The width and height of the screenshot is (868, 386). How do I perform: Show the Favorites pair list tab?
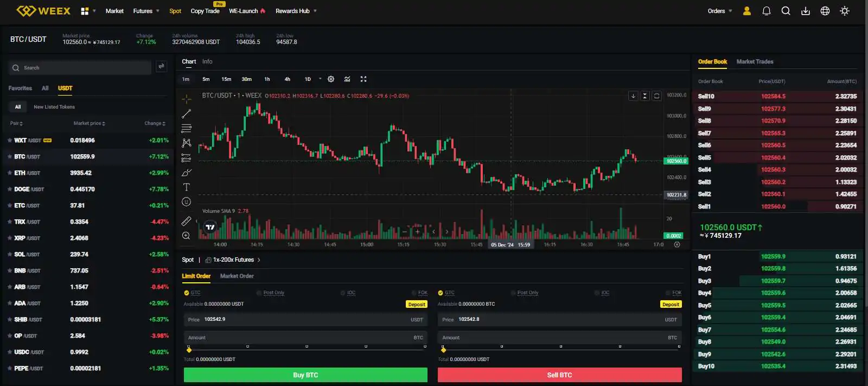tap(20, 88)
